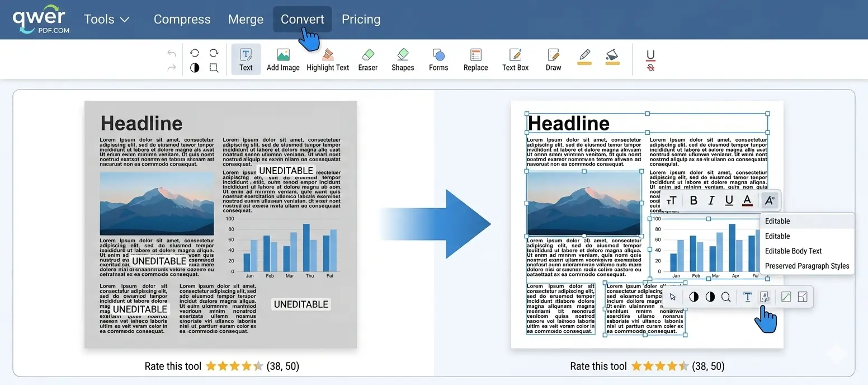The height and width of the screenshot is (385, 868).
Task: Click the dashed magnifier zoom icon
Action: pos(726,297)
